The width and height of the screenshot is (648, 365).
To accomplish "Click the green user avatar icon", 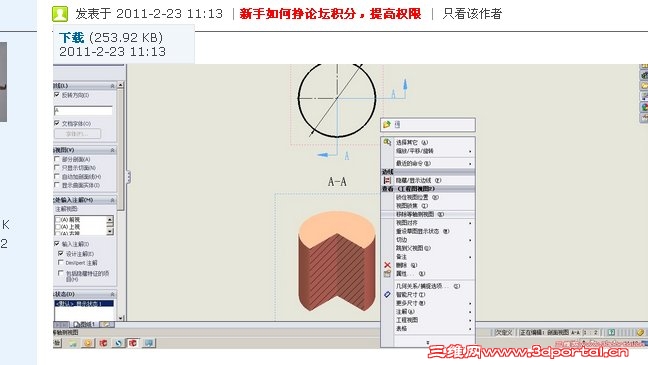I will [60, 14].
